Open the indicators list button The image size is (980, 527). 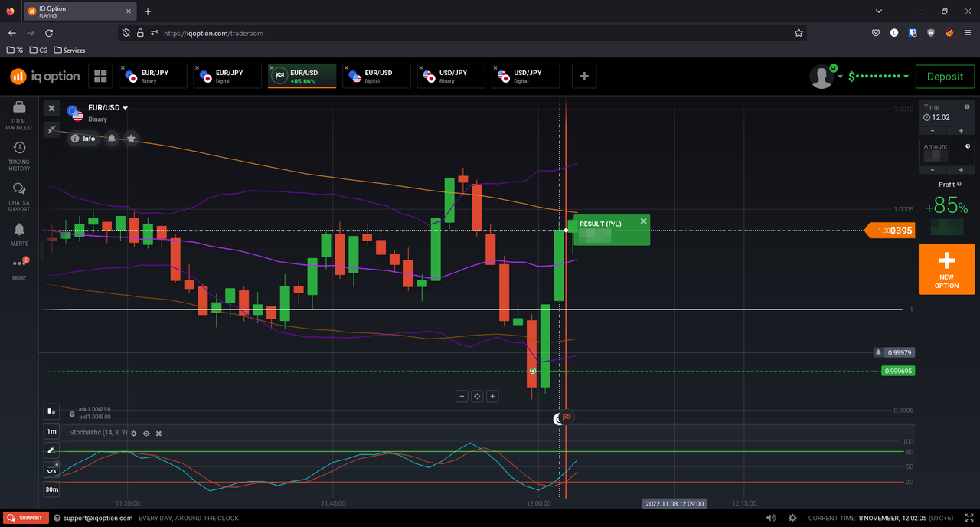[51, 470]
